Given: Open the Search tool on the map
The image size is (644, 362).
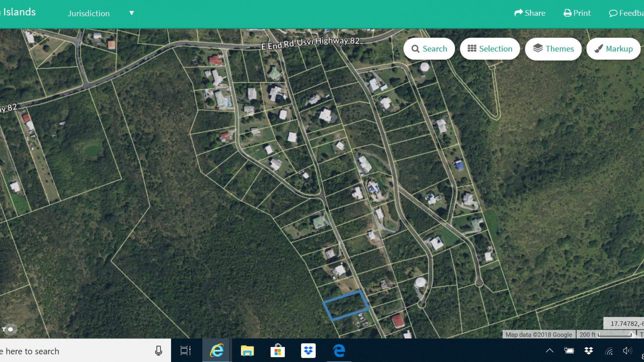Looking at the screenshot, I should click(429, 49).
